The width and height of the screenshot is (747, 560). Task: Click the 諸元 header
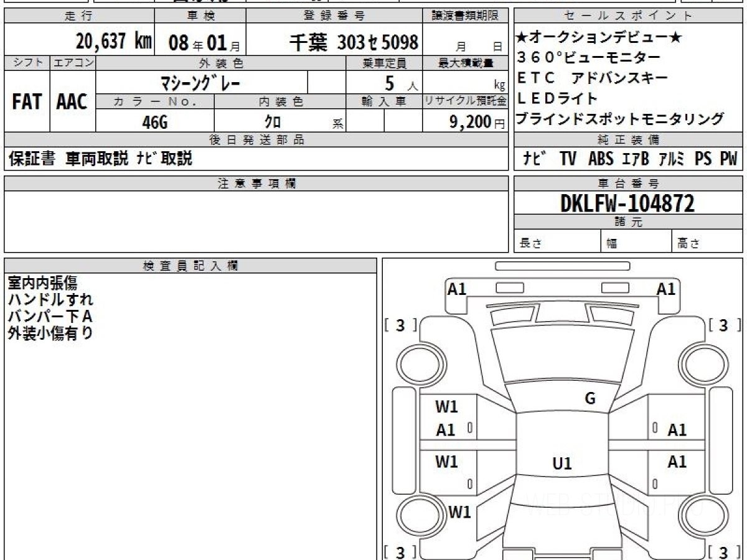click(629, 222)
